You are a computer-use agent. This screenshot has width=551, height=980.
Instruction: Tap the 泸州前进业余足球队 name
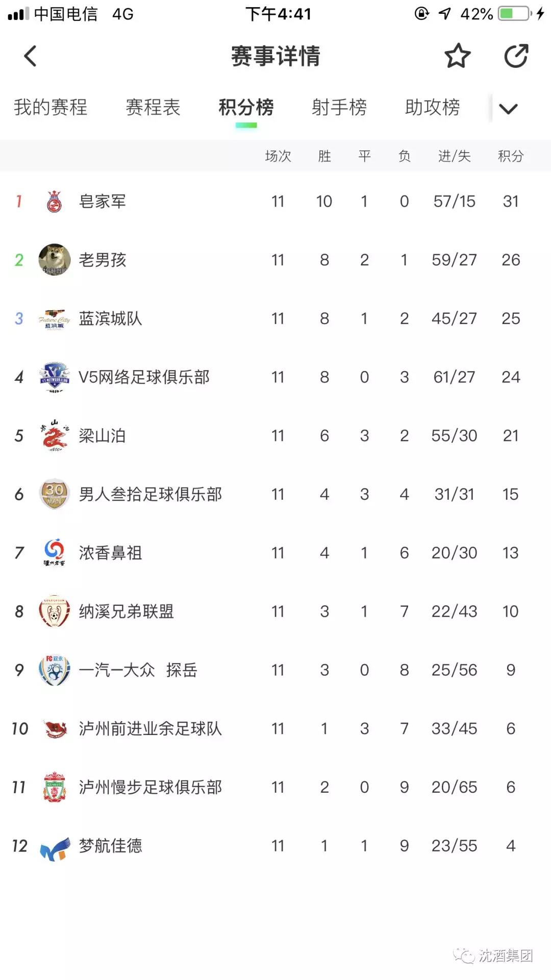click(151, 729)
